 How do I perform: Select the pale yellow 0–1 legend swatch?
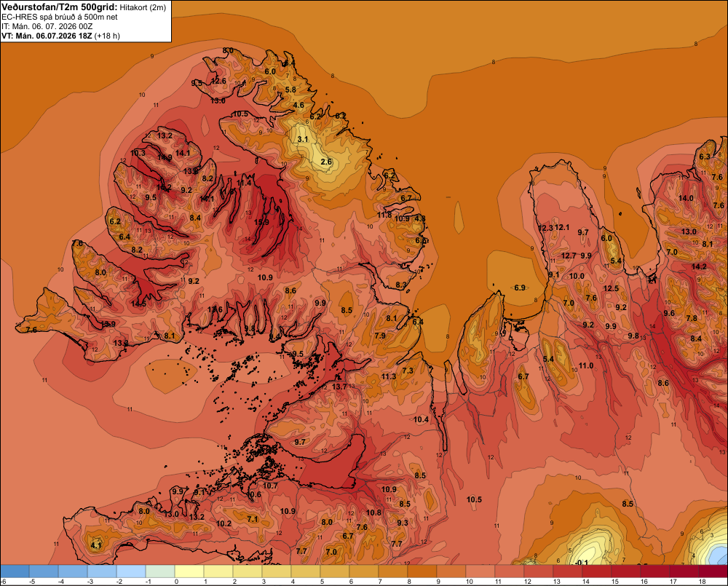[x=189, y=571]
